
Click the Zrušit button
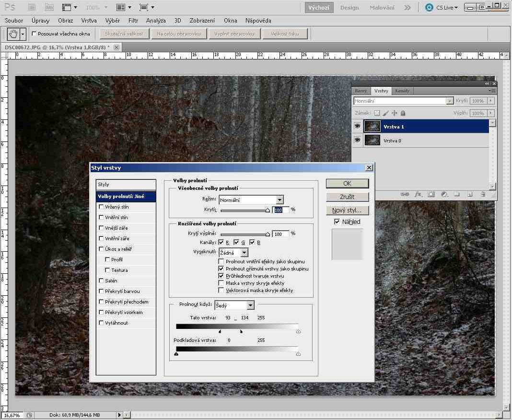point(347,197)
